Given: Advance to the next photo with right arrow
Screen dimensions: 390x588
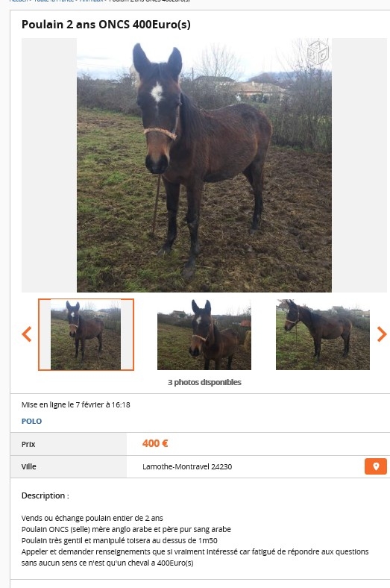Looking at the screenshot, I should (381, 334).
